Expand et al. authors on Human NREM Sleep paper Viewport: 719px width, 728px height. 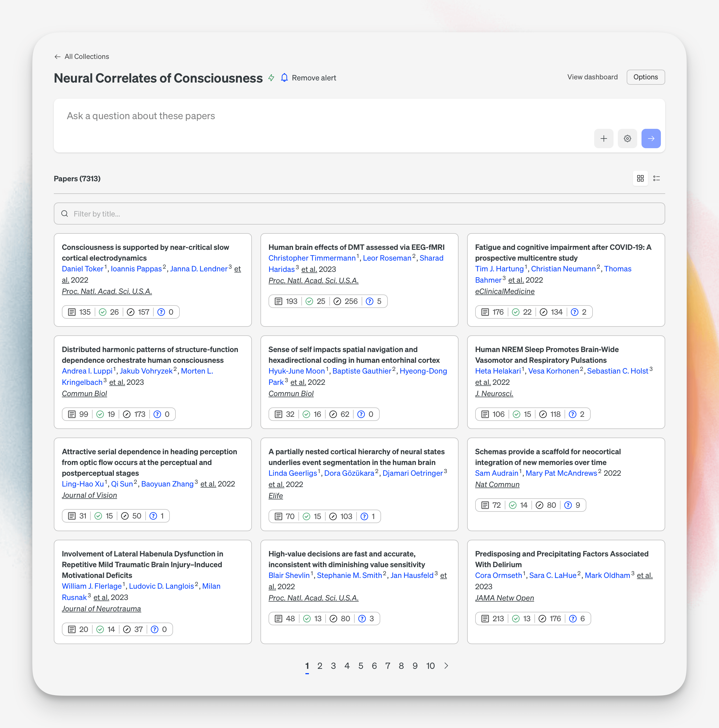click(482, 382)
